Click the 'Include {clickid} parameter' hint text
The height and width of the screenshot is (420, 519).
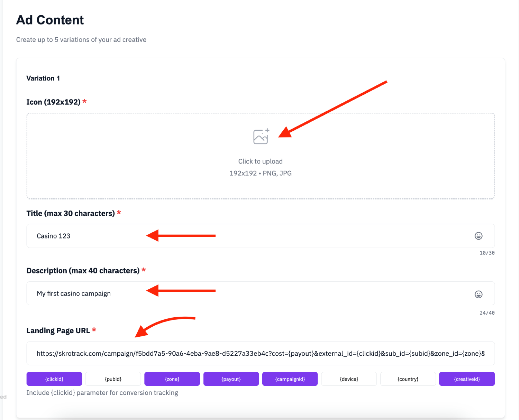tap(102, 393)
